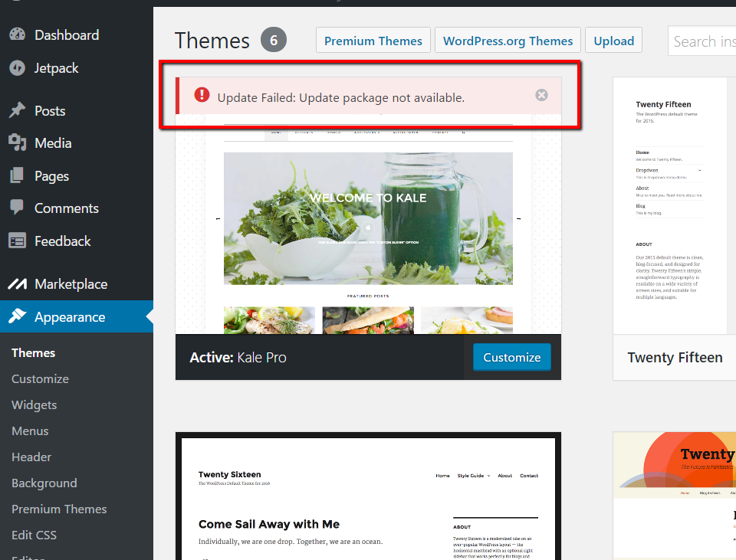Image resolution: width=736 pixels, height=560 pixels.
Task: Select the Appearance menu
Action: point(77,316)
